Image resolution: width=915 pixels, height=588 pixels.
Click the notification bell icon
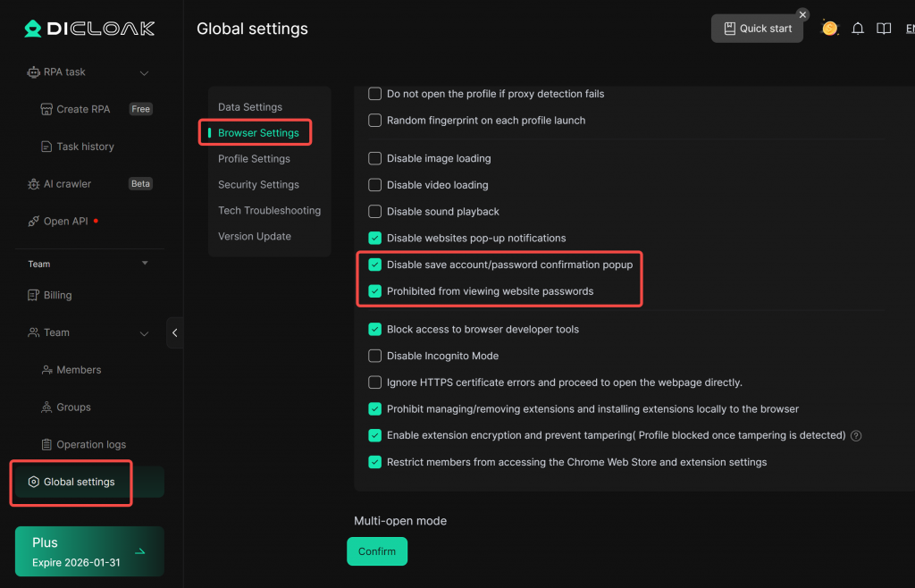pos(858,29)
